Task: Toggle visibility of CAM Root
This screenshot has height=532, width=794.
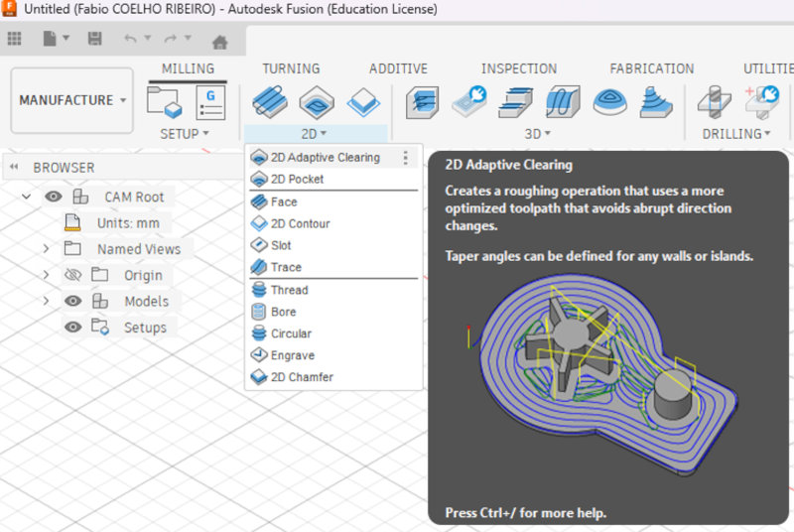Action: 54,197
